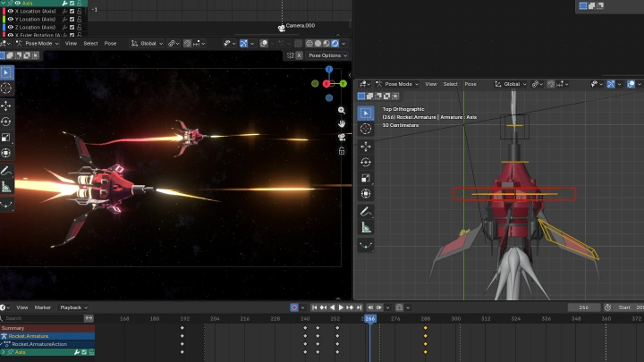Open Select menu in right viewport header
644x362 pixels.
click(450, 84)
